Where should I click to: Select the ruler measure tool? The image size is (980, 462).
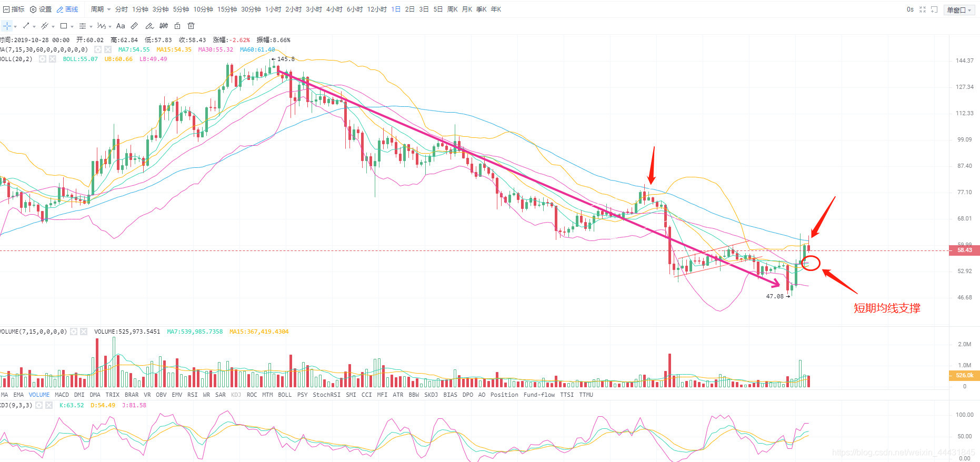(x=134, y=26)
